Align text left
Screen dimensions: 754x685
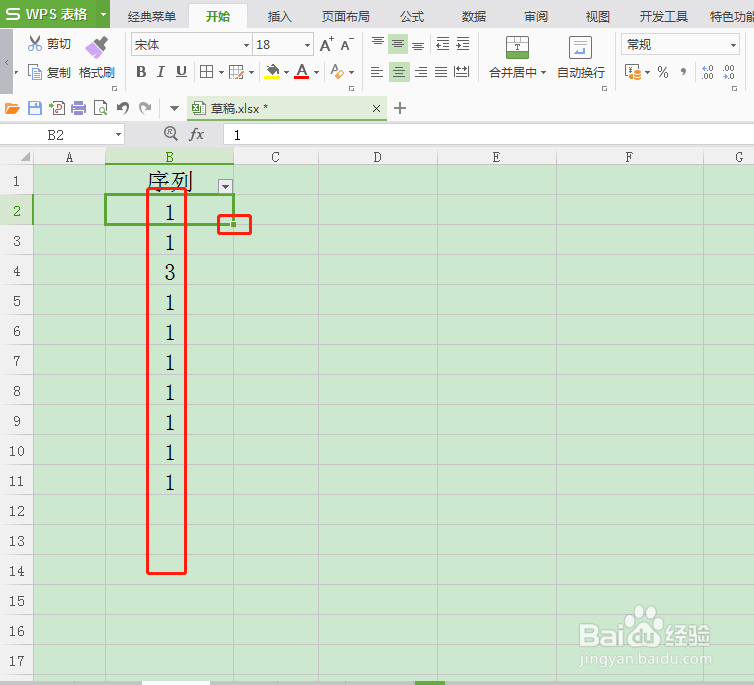[x=377, y=72]
